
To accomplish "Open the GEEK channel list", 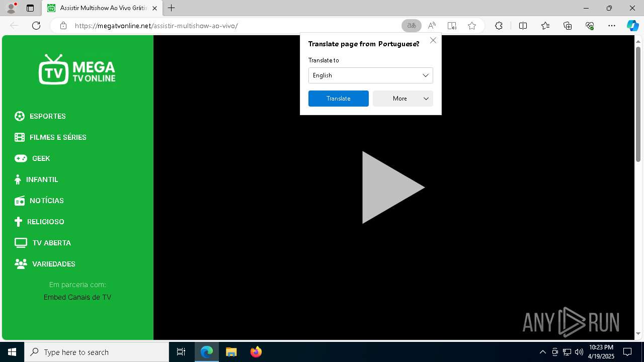I will click(41, 158).
